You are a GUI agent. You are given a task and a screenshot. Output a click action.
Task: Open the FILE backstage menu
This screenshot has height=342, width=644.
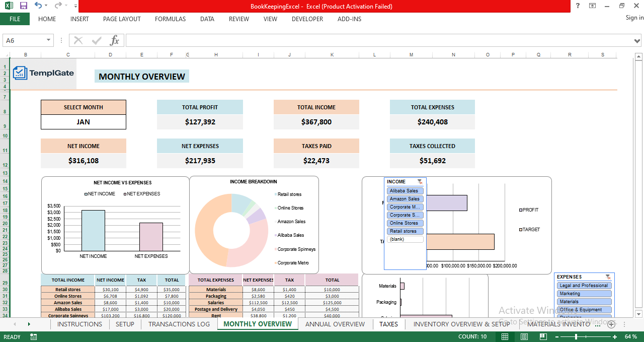click(x=15, y=19)
